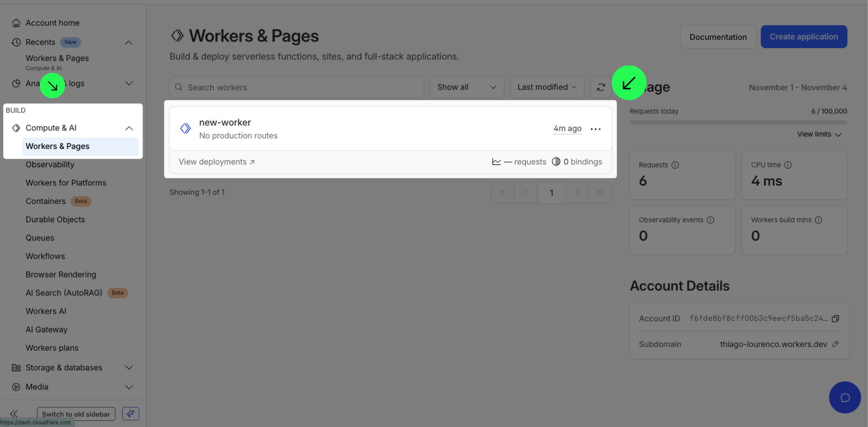Open Browser Rendering

click(x=61, y=274)
